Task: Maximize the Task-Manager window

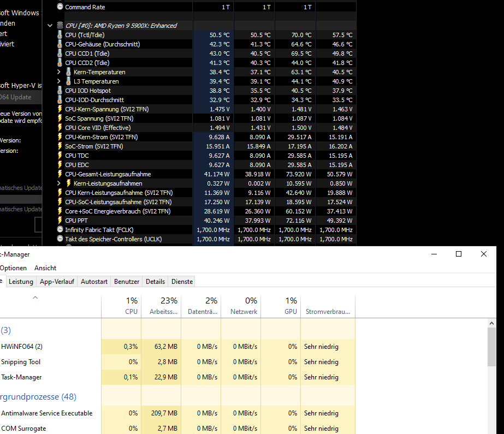Action: (459, 254)
